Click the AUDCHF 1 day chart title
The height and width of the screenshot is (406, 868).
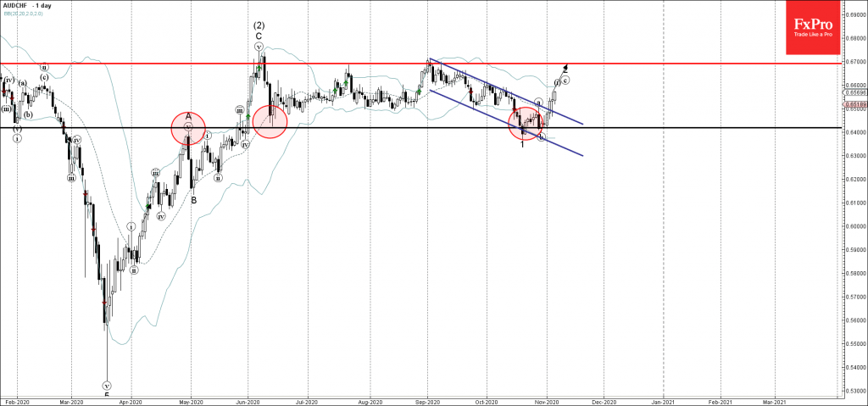[28, 5]
